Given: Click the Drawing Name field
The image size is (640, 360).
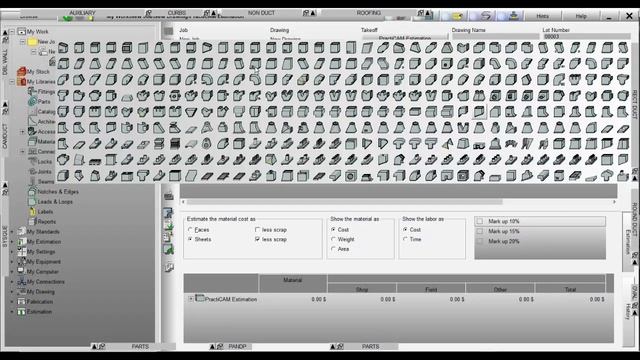Looking at the screenshot, I should coord(495,36).
